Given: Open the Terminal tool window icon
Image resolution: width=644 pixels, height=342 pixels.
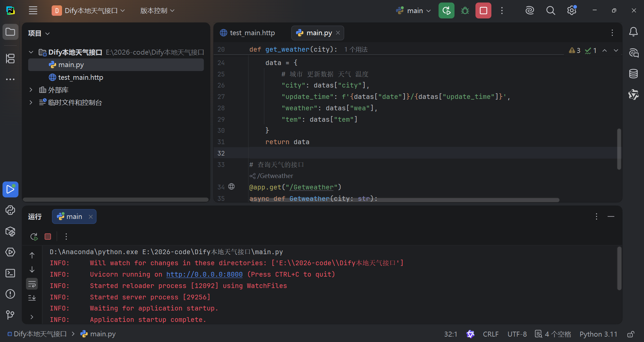Looking at the screenshot, I should pos(10,273).
